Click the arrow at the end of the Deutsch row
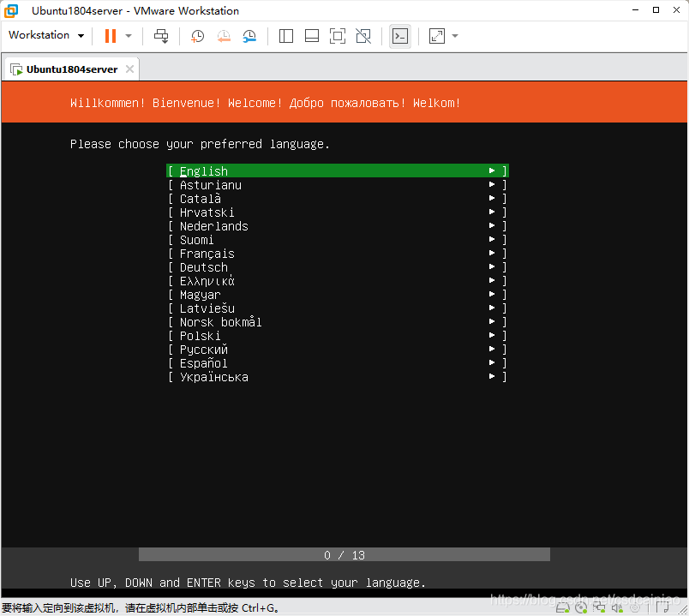The image size is (689, 616). [x=492, y=266]
